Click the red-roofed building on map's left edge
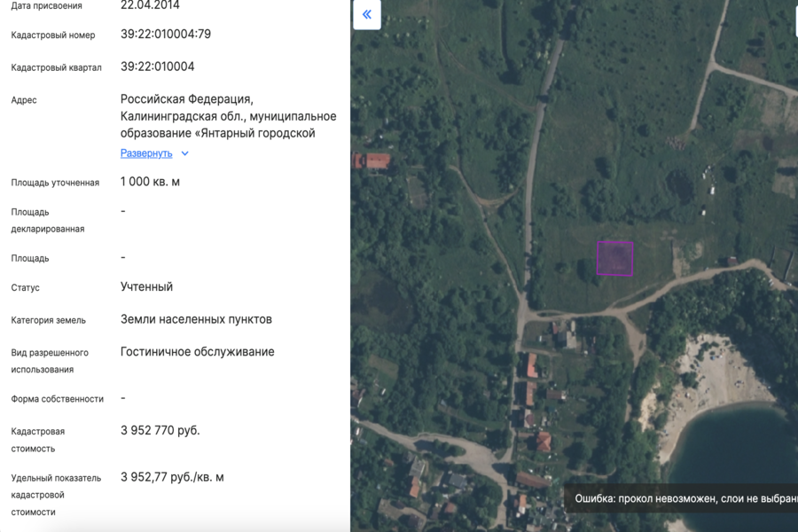The image size is (798, 532). pyautogui.click(x=376, y=161)
